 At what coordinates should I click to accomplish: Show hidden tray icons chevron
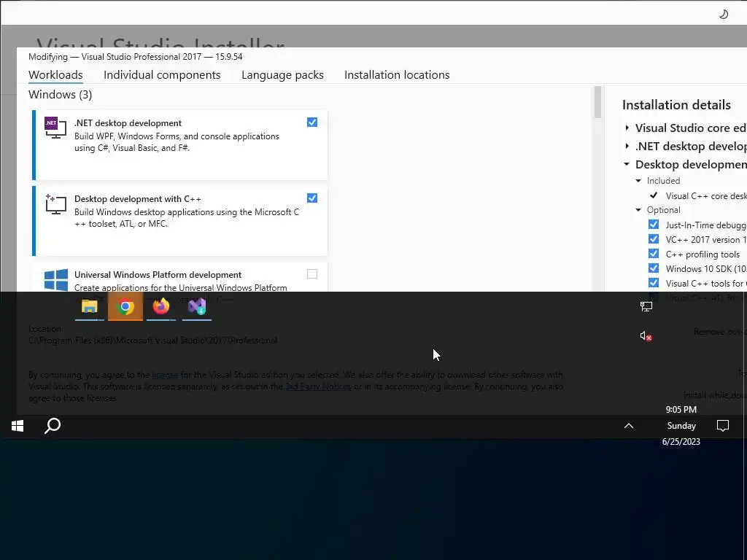coord(629,426)
